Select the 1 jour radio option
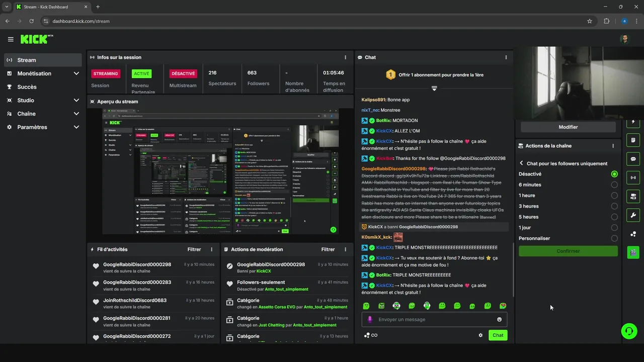The width and height of the screenshot is (644, 362). [x=614, y=228]
